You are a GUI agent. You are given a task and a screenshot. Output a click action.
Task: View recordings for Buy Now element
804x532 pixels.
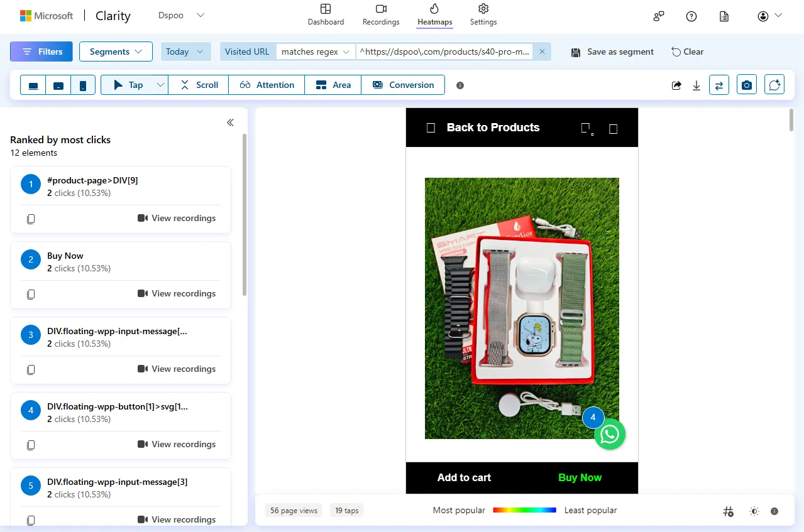click(177, 293)
